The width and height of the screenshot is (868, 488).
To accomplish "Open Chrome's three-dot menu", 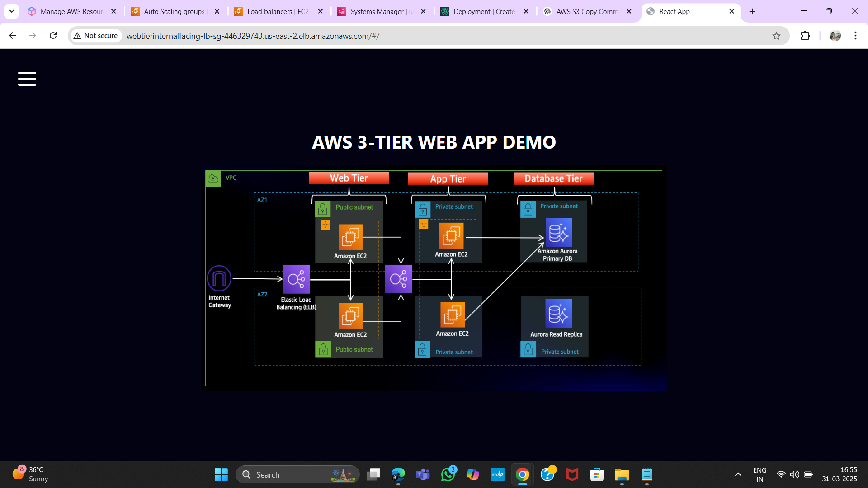I will coord(855,36).
